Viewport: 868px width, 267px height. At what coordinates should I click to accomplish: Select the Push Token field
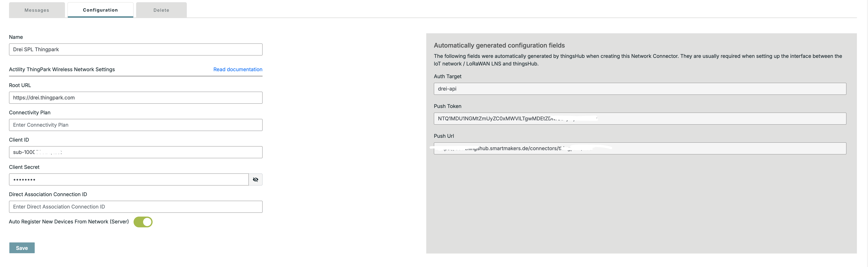pos(640,119)
